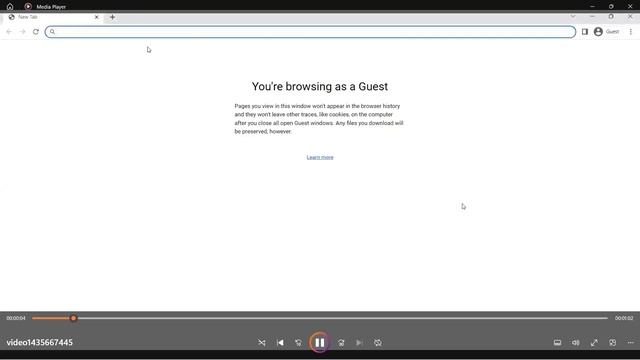Skip forward thirty seconds
This screenshot has width=640, height=360.
point(341,342)
